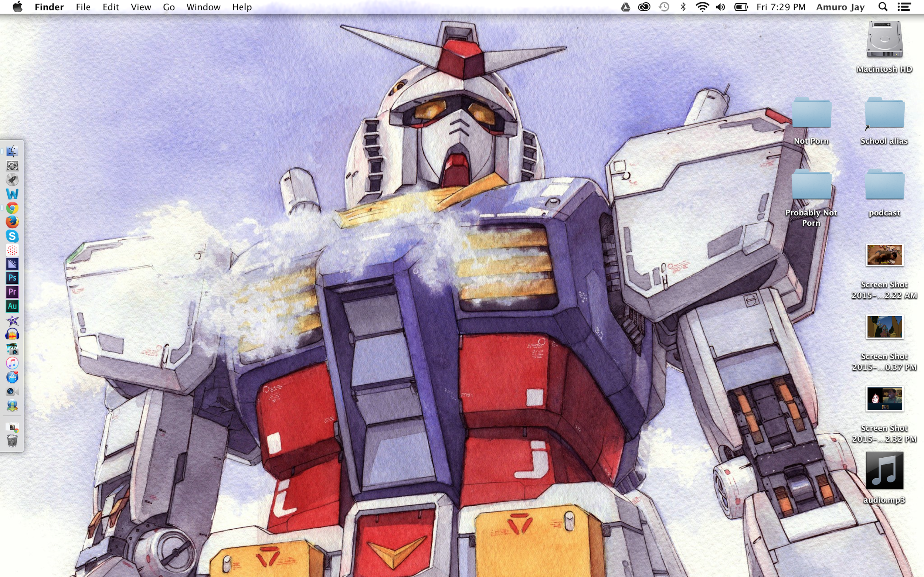Open Adobe Photoshop from the Dock
The image size is (924, 577).
[x=12, y=278]
